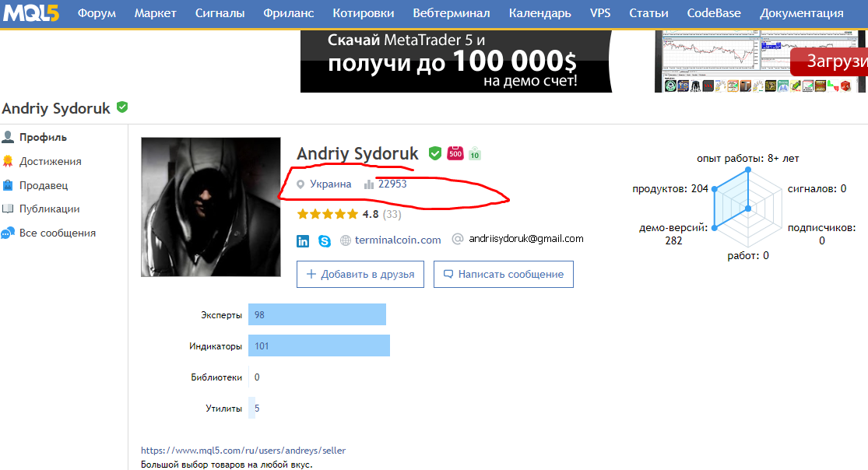Click Добавить в друзья button
Image resolution: width=868 pixels, height=470 pixels.
[x=360, y=274]
